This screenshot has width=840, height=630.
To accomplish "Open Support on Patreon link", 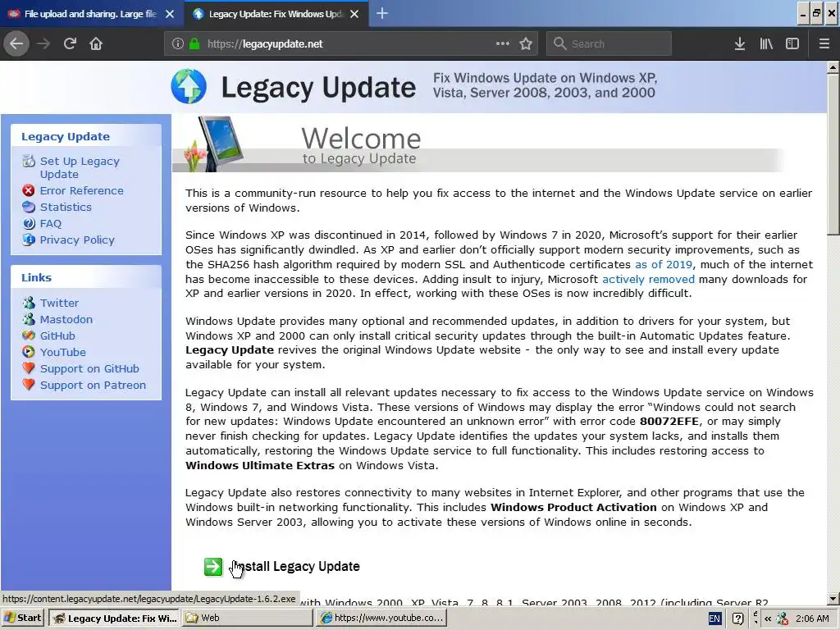I will [x=93, y=385].
